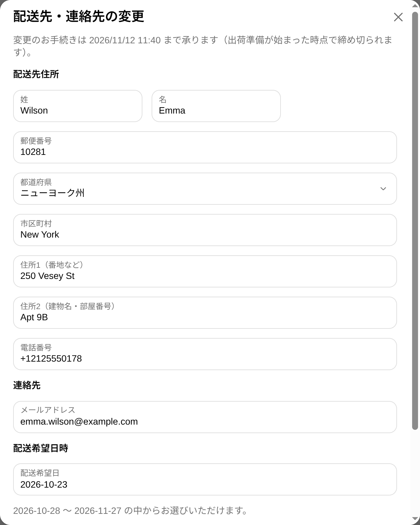Click the メールアドレス field
Screen dimensions: 420x525
tap(205, 417)
